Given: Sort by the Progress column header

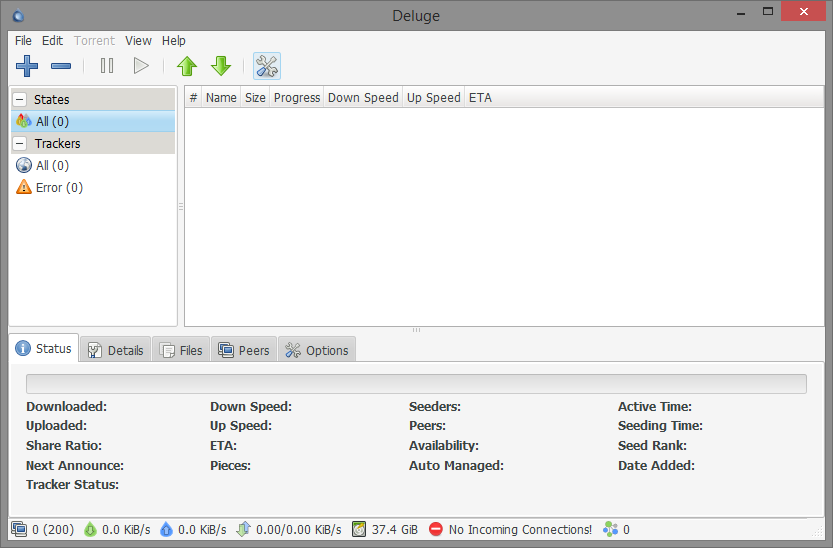Looking at the screenshot, I should pyautogui.click(x=297, y=98).
